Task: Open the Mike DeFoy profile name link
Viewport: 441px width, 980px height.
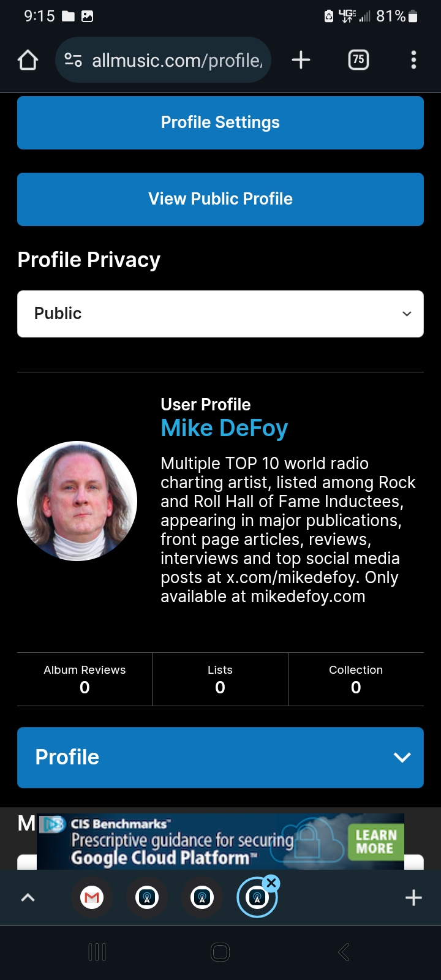Action: point(224,428)
